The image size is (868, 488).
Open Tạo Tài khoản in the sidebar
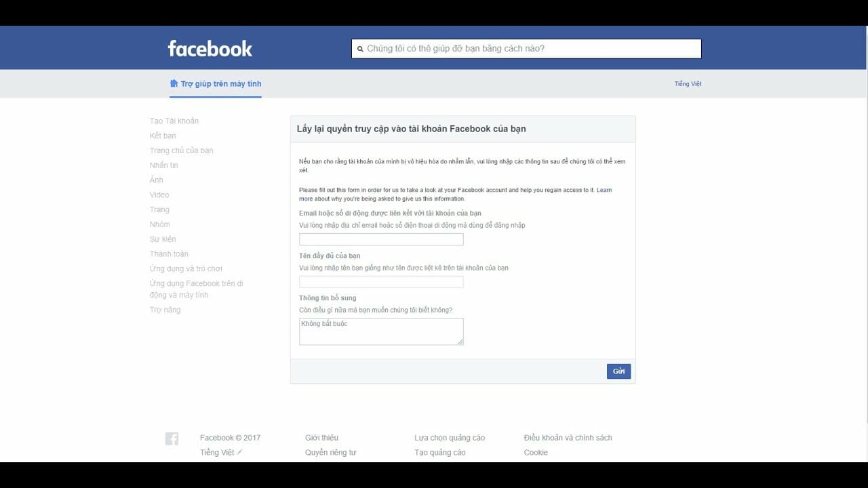[174, 121]
